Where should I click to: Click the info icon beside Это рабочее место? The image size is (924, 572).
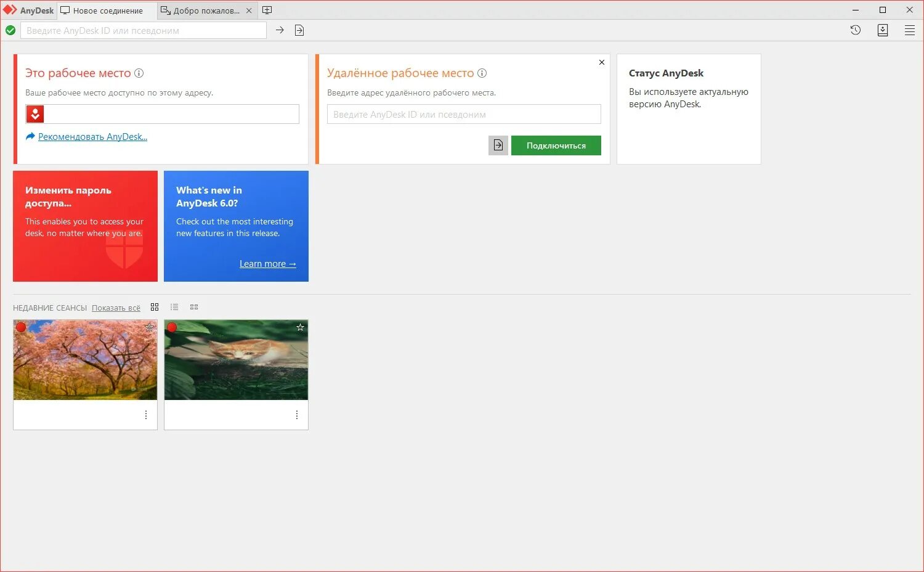click(139, 73)
